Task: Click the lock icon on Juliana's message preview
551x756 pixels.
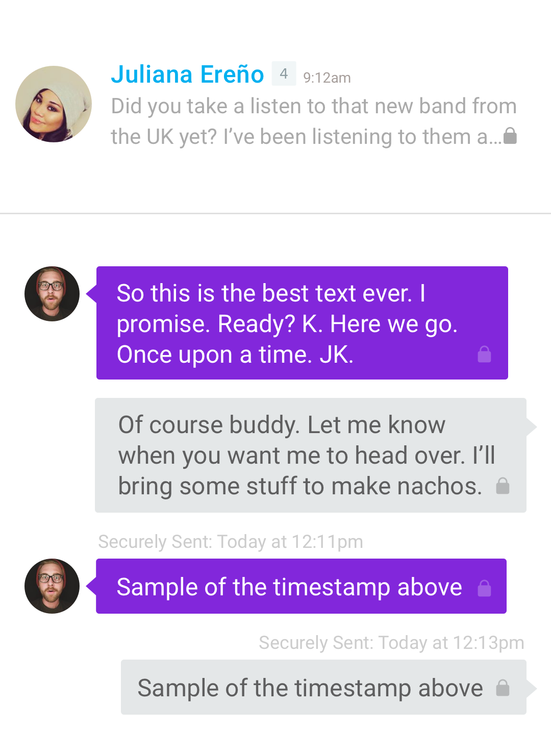Action: [x=510, y=136]
